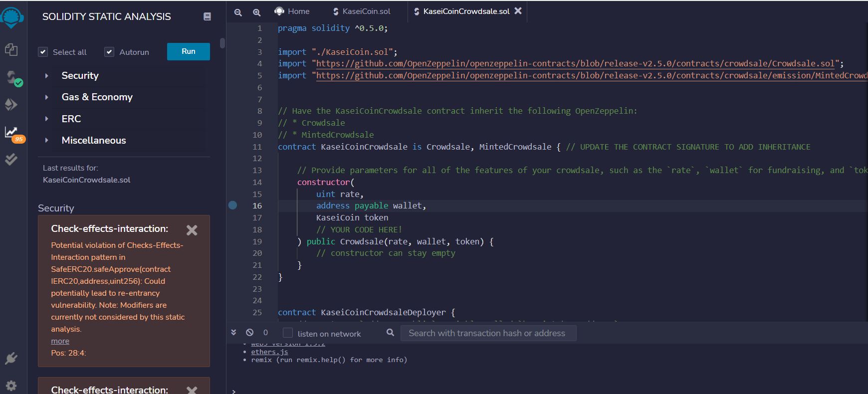Open the MintedCrowdsale GitHub import link
The image size is (868, 394).
coord(592,75)
